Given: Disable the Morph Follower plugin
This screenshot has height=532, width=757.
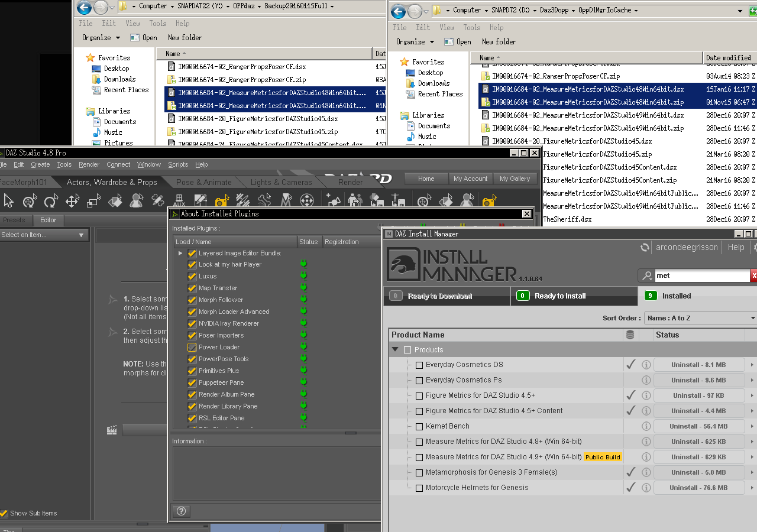Looking at the screenshot, I should 192,300.
